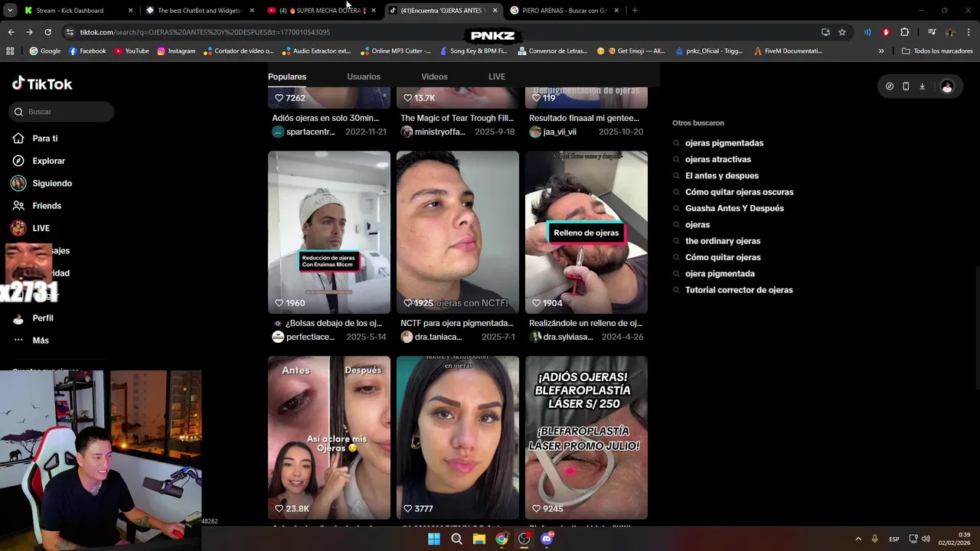Switch to SUPER MECHA DOTERA YouTube tab

coord(322,11)
